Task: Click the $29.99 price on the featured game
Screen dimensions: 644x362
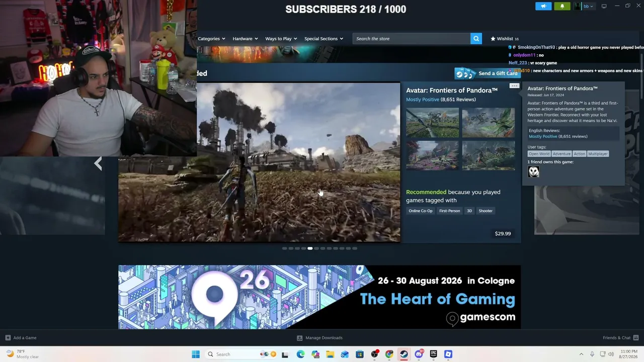Action: point(503,233)
